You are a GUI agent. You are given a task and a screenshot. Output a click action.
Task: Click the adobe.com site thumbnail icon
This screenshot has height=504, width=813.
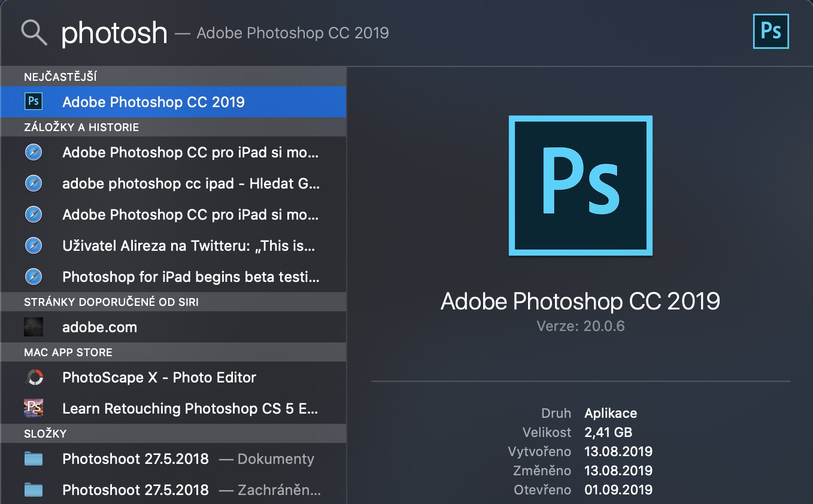tap(34, 327)
